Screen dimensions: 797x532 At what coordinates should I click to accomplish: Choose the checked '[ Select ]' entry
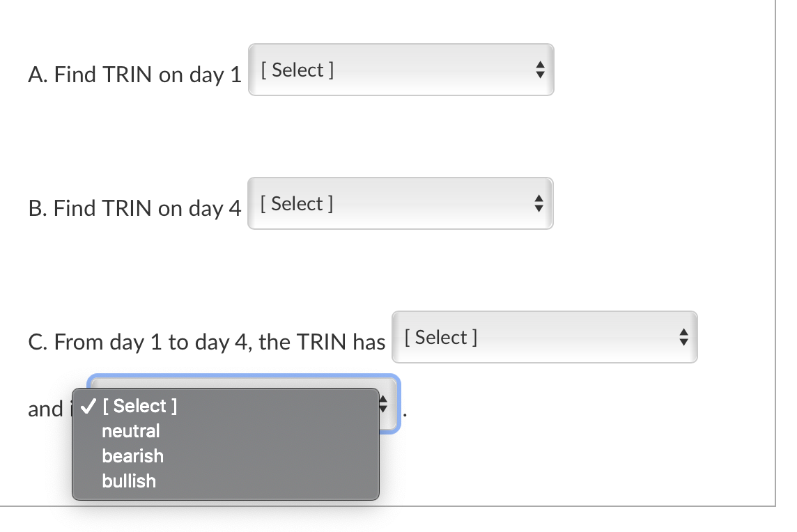point(139,405)
